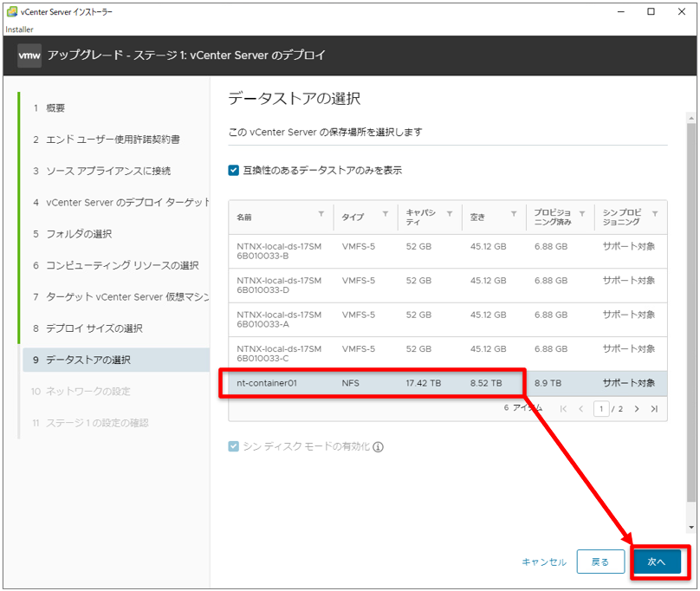Toggle シン ディスク モードの有効化 checkbox
Viewport: 700px width, 591px height.
tap(234, 446)
